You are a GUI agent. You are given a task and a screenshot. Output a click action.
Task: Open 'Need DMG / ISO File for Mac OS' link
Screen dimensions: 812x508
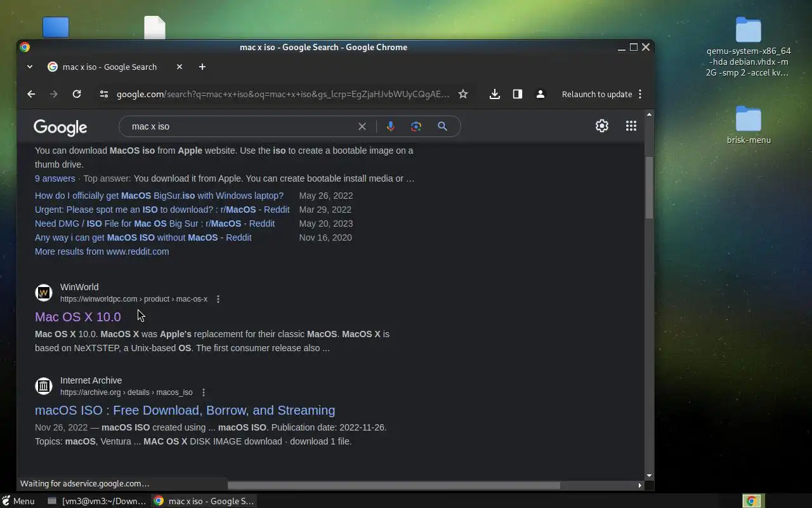[155, 224]
